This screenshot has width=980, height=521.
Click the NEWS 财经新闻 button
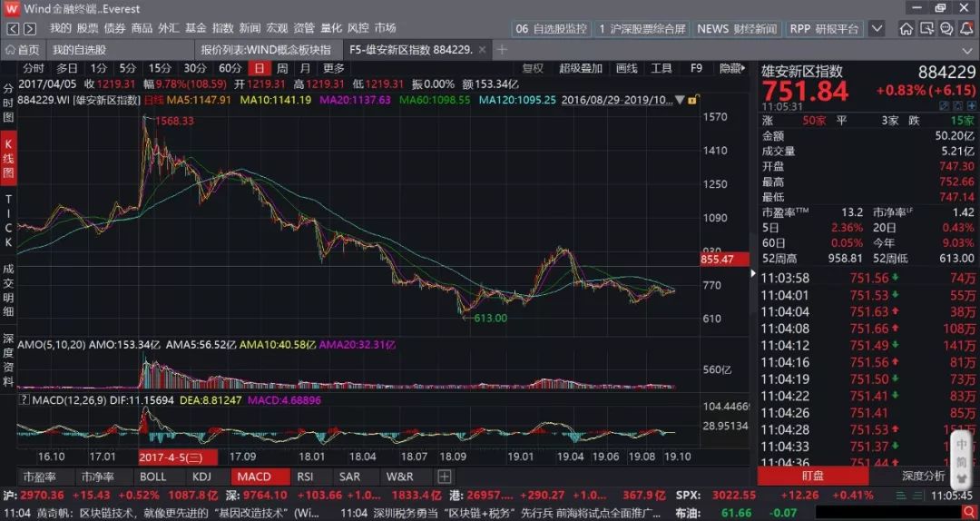pos(737,29)
